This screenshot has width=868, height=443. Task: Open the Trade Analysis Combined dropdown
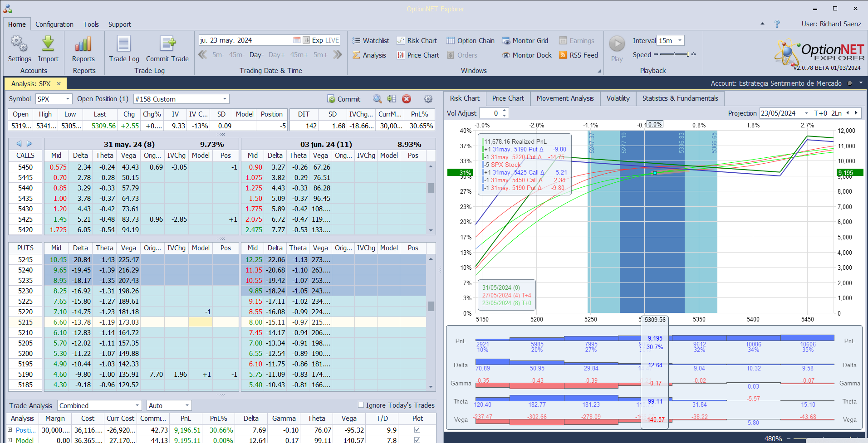pyautogui.click(x=137, y=405)
